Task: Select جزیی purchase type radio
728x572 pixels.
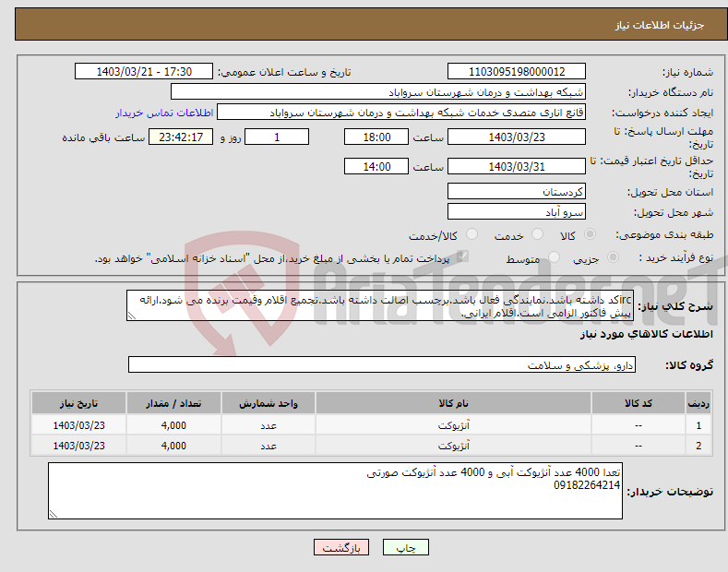Action: (613, 256)
